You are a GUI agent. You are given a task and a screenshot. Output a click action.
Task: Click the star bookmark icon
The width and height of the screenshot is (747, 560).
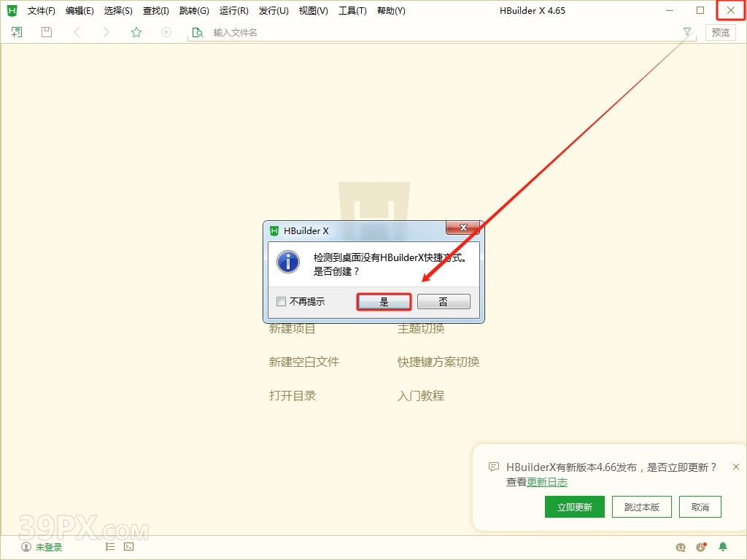[x=136, y=32]
